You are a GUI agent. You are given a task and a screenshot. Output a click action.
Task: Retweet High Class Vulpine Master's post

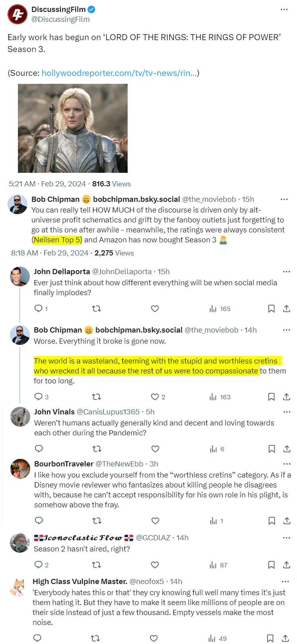(95, 638)
